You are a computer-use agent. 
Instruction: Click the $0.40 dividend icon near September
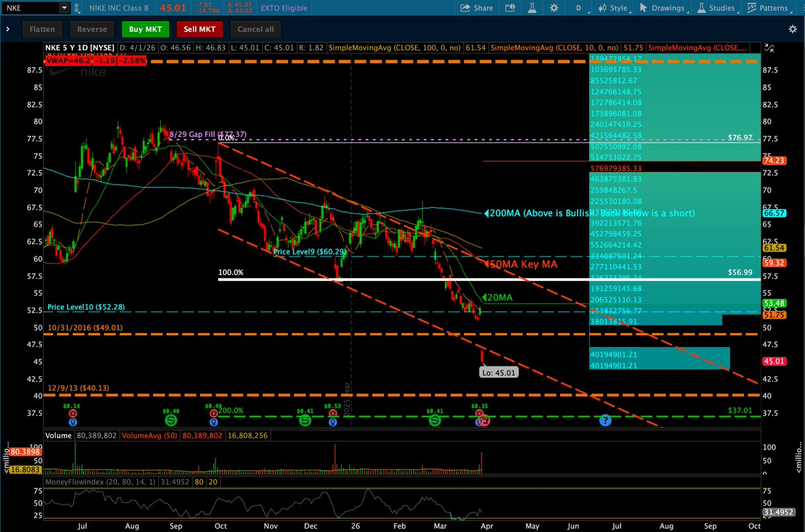tap(171, 420)
